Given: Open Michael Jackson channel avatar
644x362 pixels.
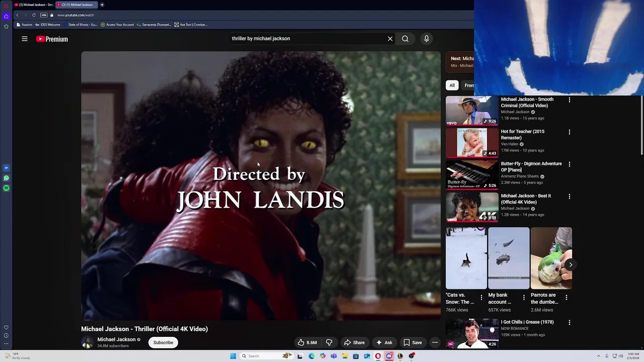Looking at the screenshot, I should 87,342.
